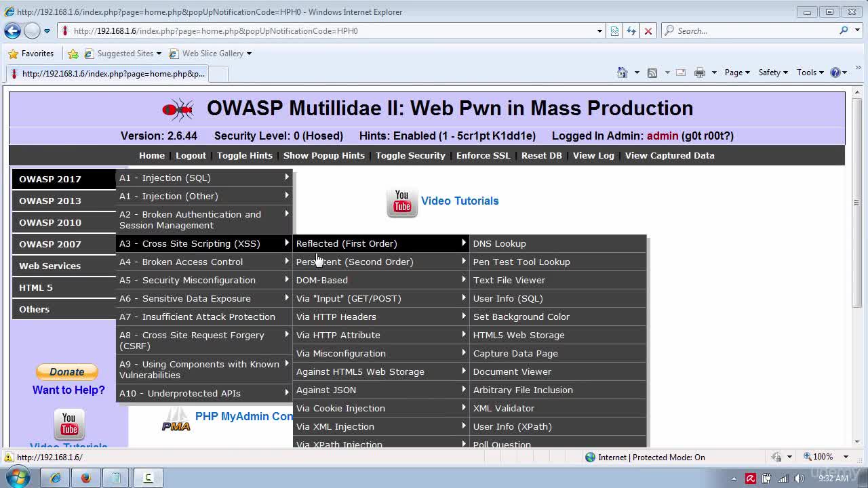The image size is (868, 488).
Task: Click the Video Tutorials link
Action: tap(460, 201)
